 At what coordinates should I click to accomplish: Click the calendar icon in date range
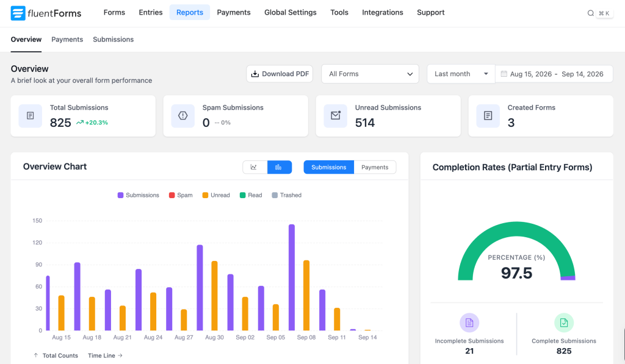click(x=504, y=74)
